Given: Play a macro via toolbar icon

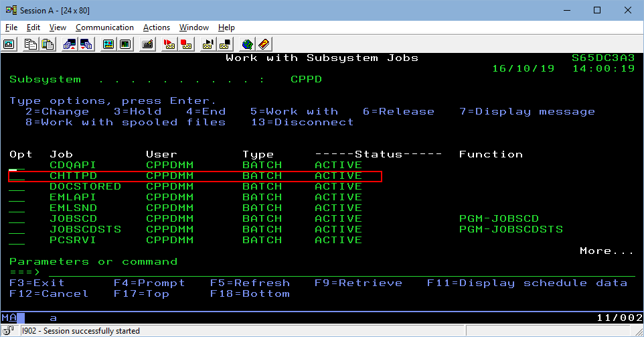Looking at the screenshot, I should pos(208,44).
